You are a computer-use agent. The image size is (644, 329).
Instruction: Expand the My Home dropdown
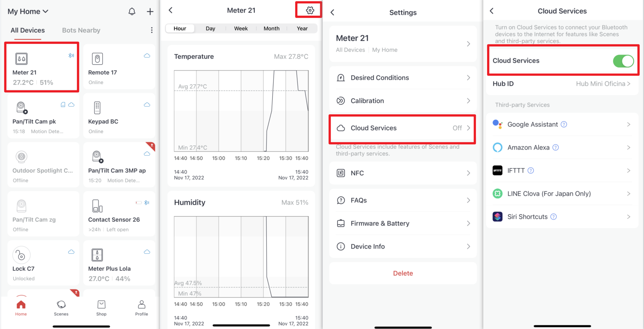click(x=28, y=11)
